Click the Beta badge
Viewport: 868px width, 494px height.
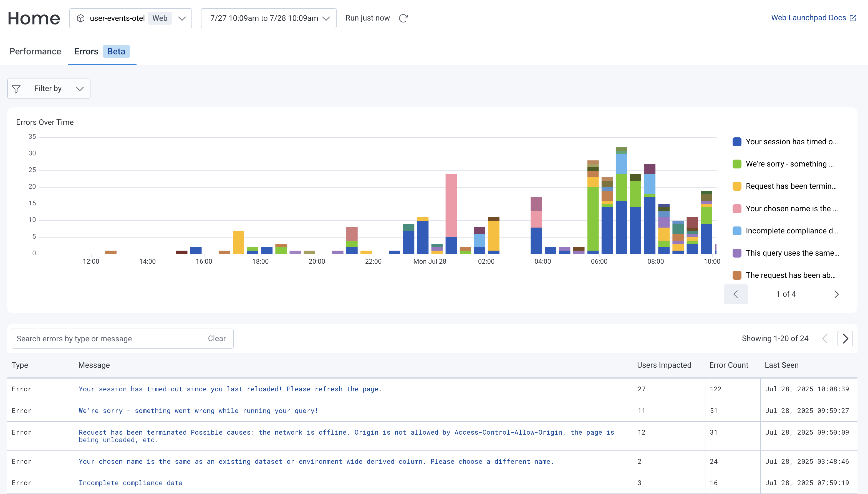point(116,52)
